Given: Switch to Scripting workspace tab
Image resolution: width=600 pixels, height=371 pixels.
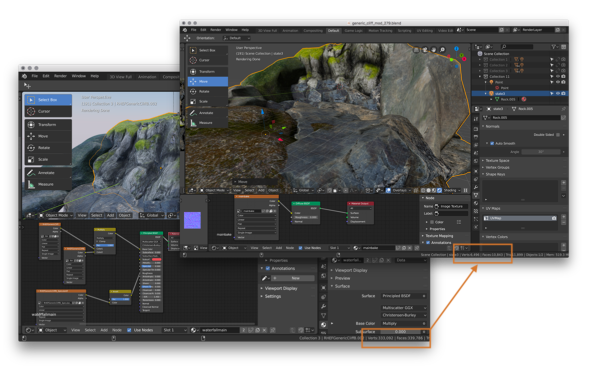Looking at the screenshot, I should click(x=404, y=30).
